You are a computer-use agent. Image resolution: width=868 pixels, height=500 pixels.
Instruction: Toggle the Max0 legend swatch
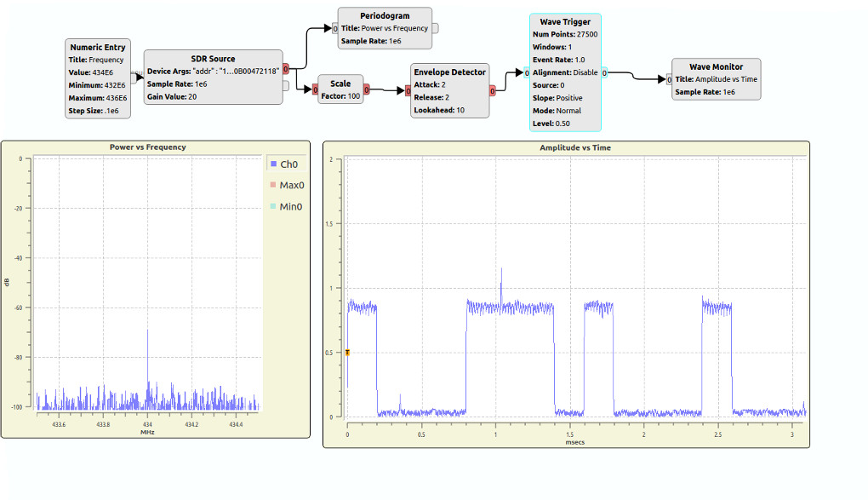pyautogui.click(x=273, y=185)
